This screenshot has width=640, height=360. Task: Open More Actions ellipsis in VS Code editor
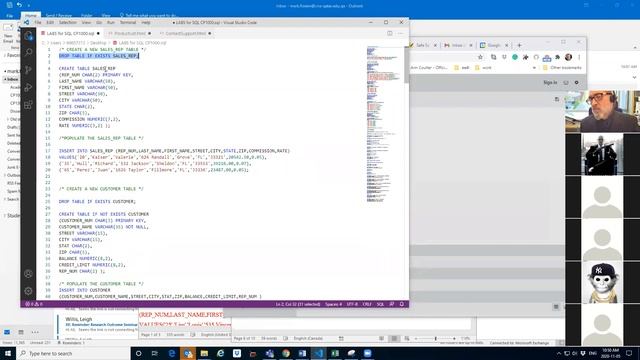coord(400,33)
